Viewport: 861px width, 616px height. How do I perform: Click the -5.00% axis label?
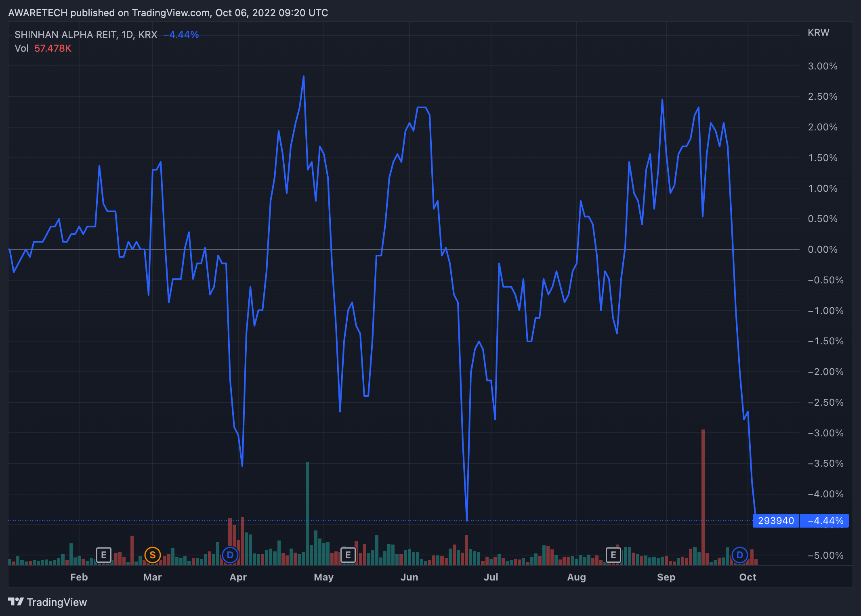pyautogui.click(x=825, y=555)
